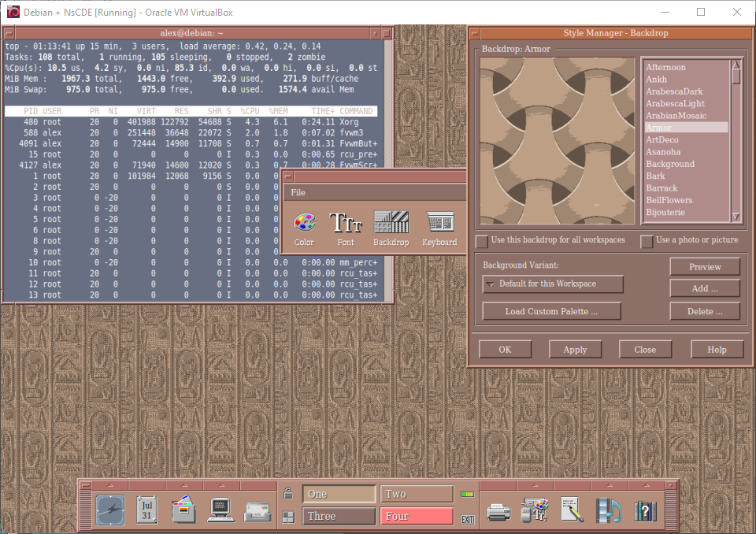Open the calendar icon on the front panel

click(146, 510)
